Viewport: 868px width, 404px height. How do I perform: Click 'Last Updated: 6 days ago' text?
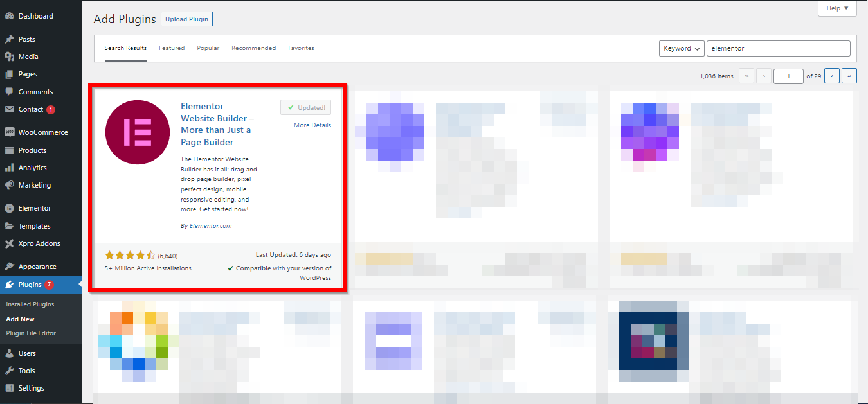tap(293, 255)
